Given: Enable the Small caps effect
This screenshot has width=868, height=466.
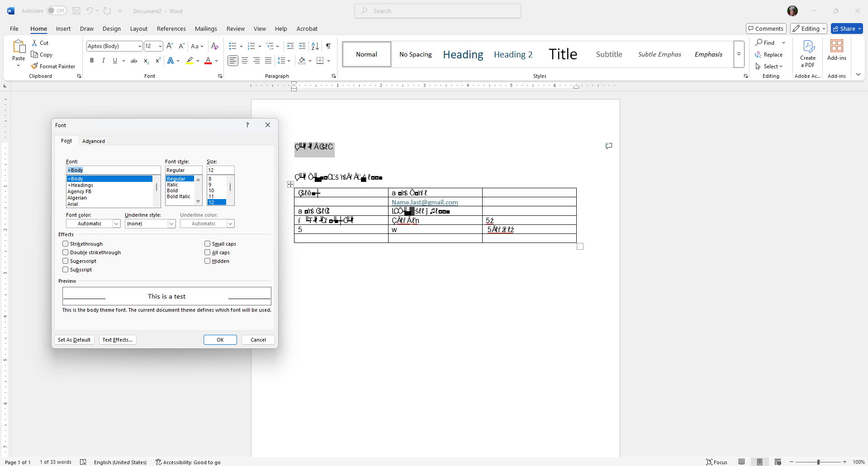Looking at the screenshot, I should click(207, 243).
